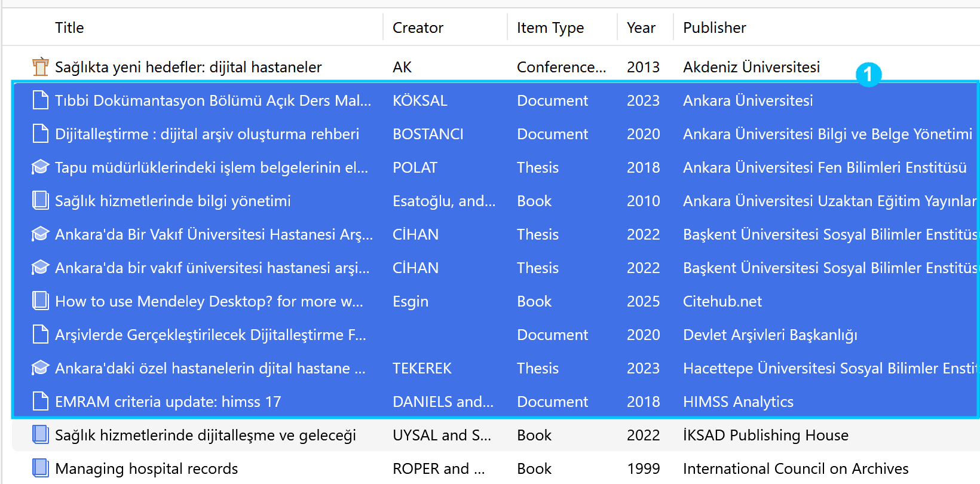
Task: Sort by the Year column header
Action: pos(641,27)
